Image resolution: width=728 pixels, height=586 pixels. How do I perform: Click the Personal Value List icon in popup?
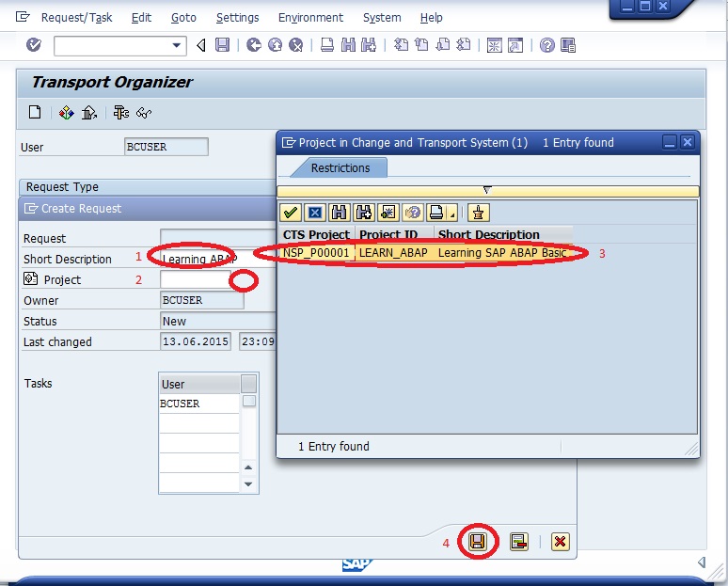pos(478,213)
